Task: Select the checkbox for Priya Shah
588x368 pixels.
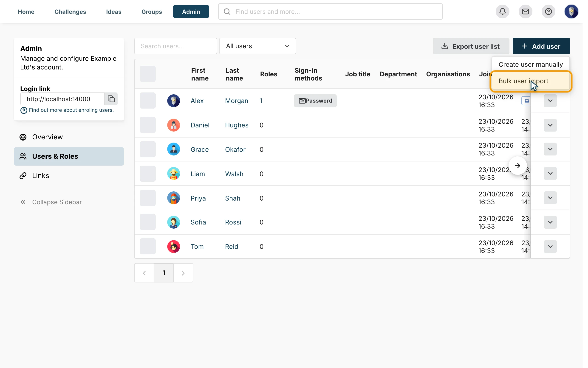Action: [x=147, y=198]
